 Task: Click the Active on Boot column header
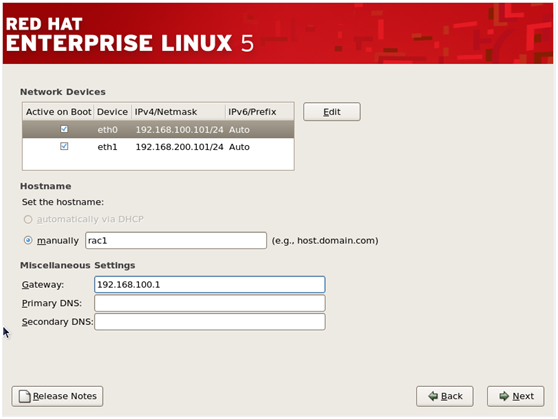point(58,112)
